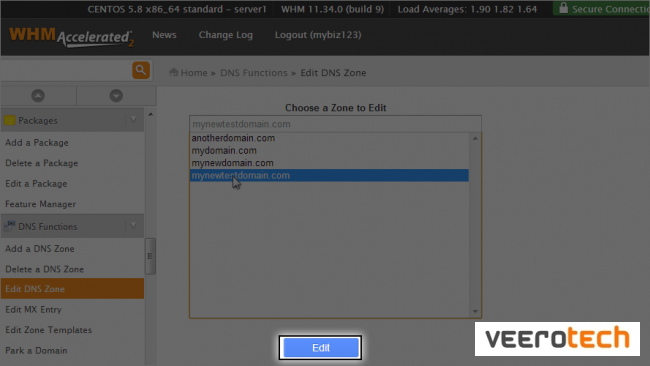Screen dimensions: 650x366
Task: Click the WHM Accelerated logo
Action: click(71, 37)
